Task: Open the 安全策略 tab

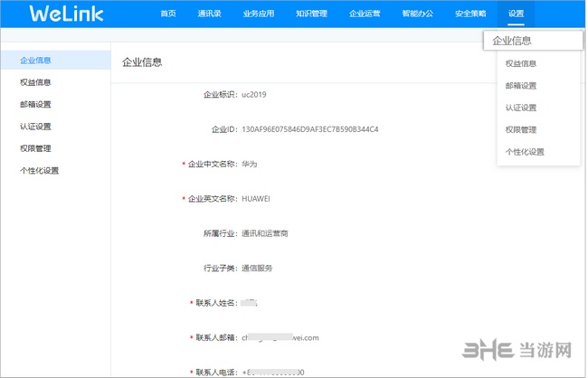Action: click(470, 14)
